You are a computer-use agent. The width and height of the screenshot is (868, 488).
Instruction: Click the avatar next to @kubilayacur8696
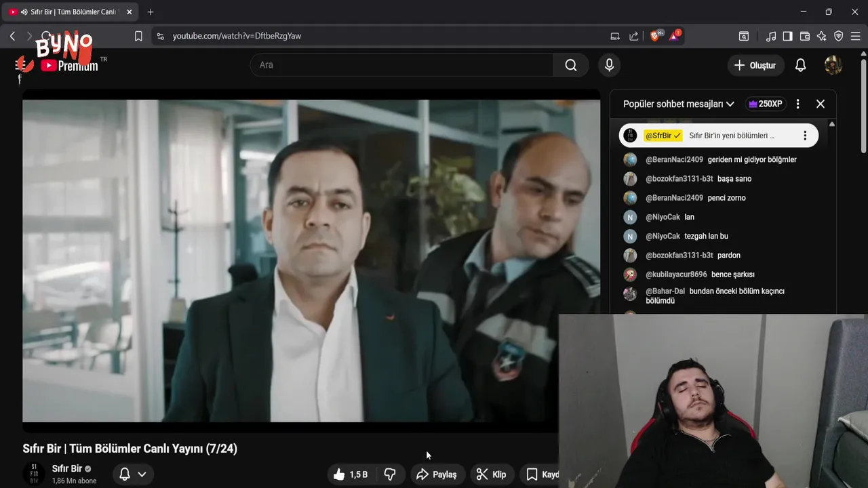[630, 274]
